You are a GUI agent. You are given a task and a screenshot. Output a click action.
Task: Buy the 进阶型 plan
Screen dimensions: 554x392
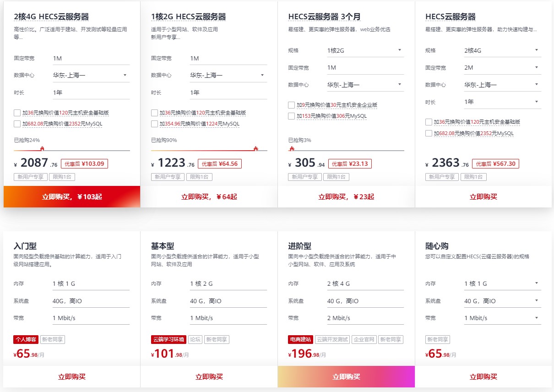[346, 377]
